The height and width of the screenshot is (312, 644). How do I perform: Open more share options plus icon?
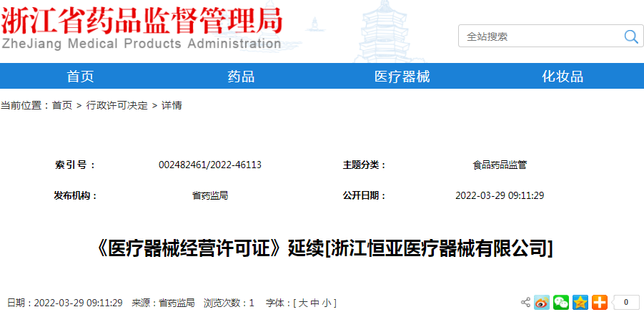pos(600,303)
